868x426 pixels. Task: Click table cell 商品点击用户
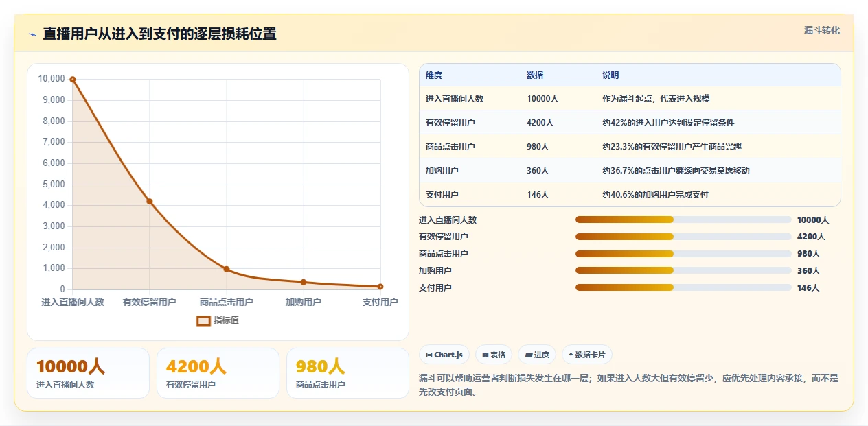pos(450,146)
